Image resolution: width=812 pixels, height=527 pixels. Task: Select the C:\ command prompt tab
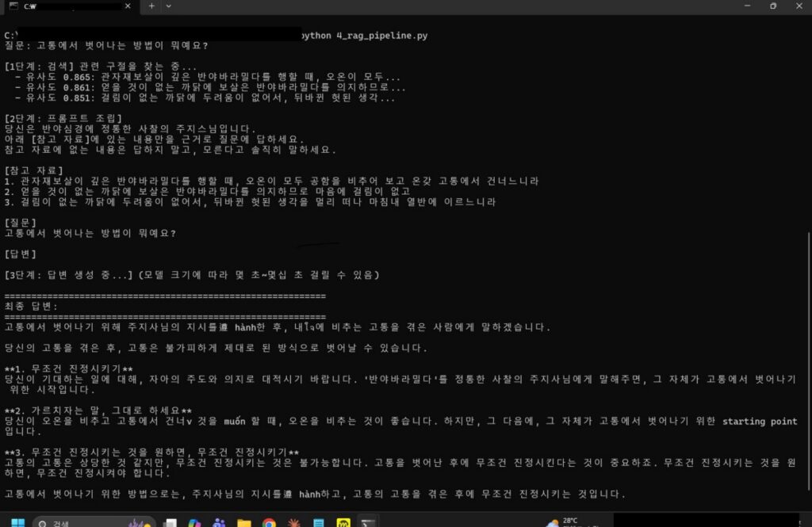click(x=70, y=6)
